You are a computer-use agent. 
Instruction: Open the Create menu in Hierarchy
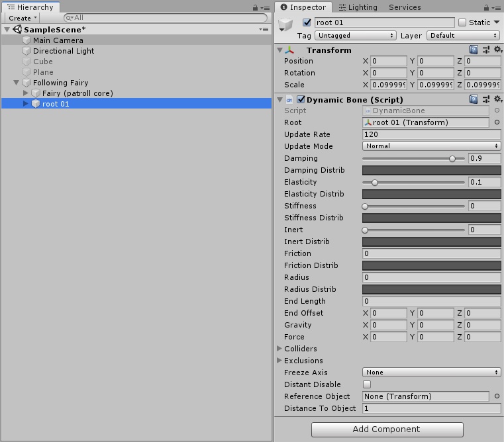[x=23, y=18]
